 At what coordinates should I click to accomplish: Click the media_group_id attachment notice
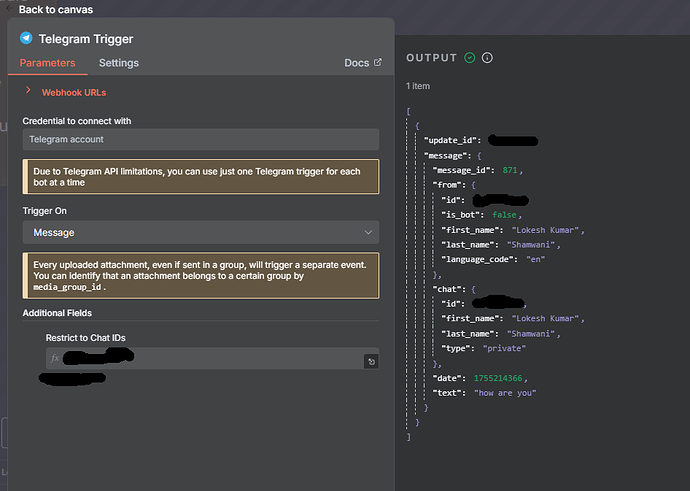[x=201, y=276]
